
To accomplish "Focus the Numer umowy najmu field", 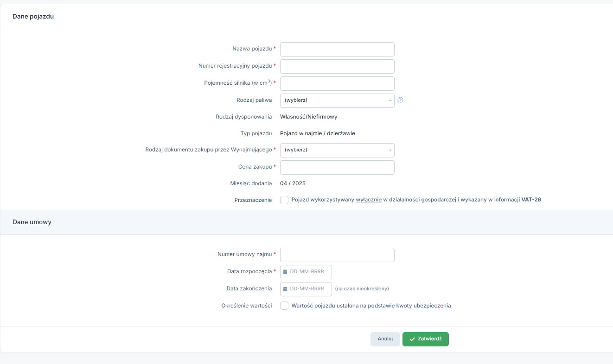I will pyautogui.click(x=337, y=255).
